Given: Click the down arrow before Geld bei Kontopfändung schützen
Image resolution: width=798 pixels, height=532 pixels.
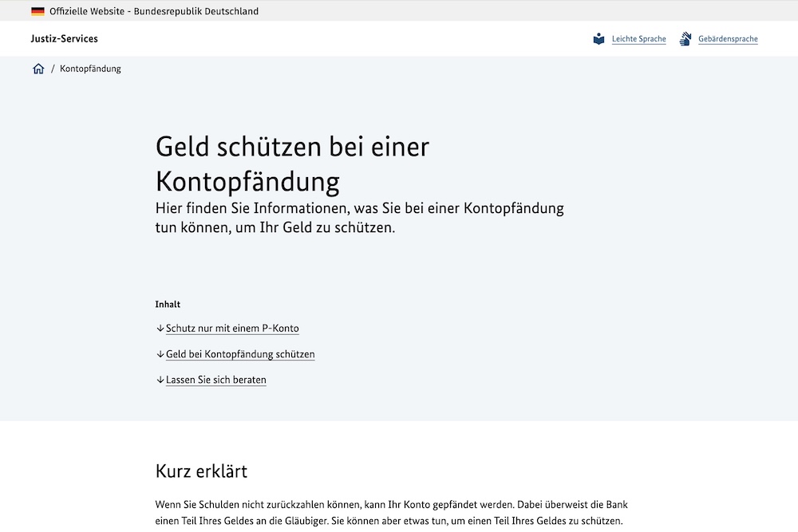Looking at the screenshot, I should coord(160,354).
